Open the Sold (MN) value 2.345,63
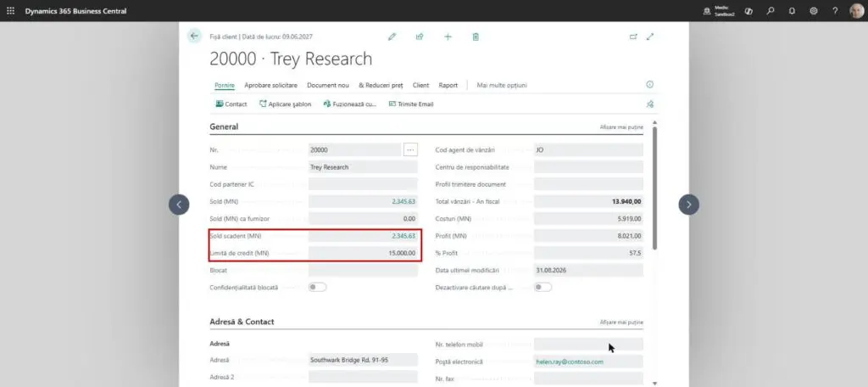Viewport: 868px width, 387px height. point(403,202)
